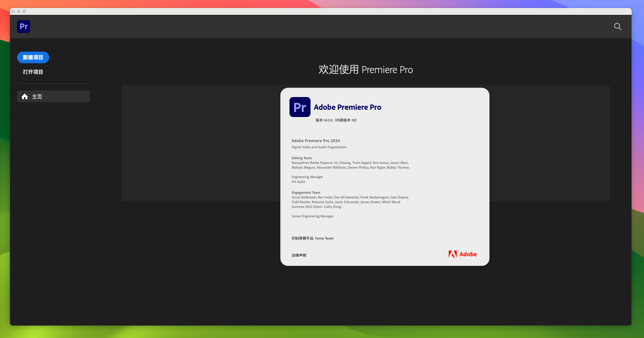
Task: Click the 新建项目 new project button
Action: tap(33, 57)
